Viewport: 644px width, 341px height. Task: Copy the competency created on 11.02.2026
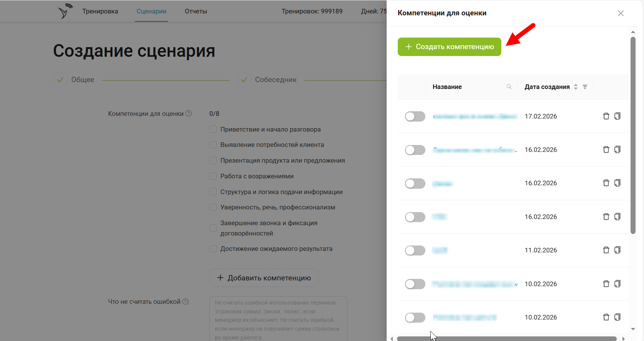tap(617, 250)
